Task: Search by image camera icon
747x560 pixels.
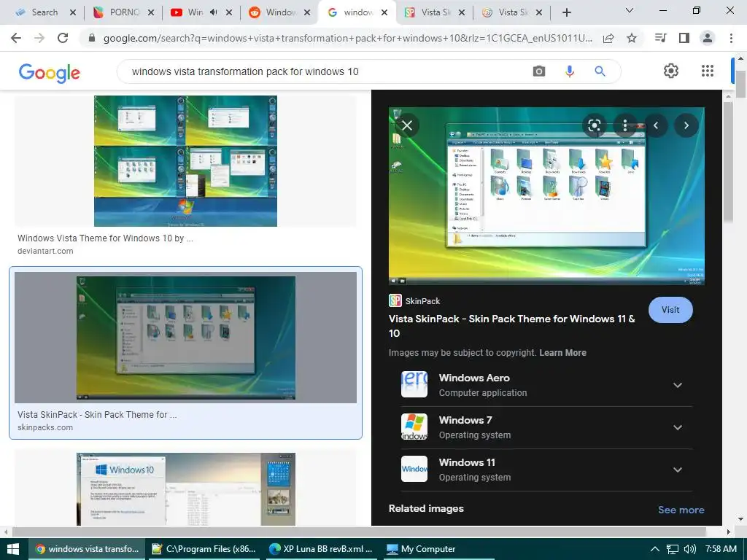Action: tap(539, 71)
